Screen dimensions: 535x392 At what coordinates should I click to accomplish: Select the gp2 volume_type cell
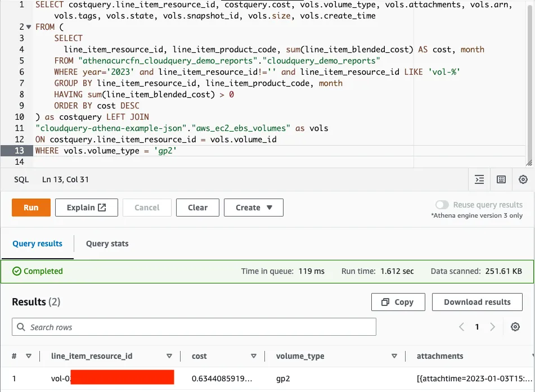tap(283, 379)
